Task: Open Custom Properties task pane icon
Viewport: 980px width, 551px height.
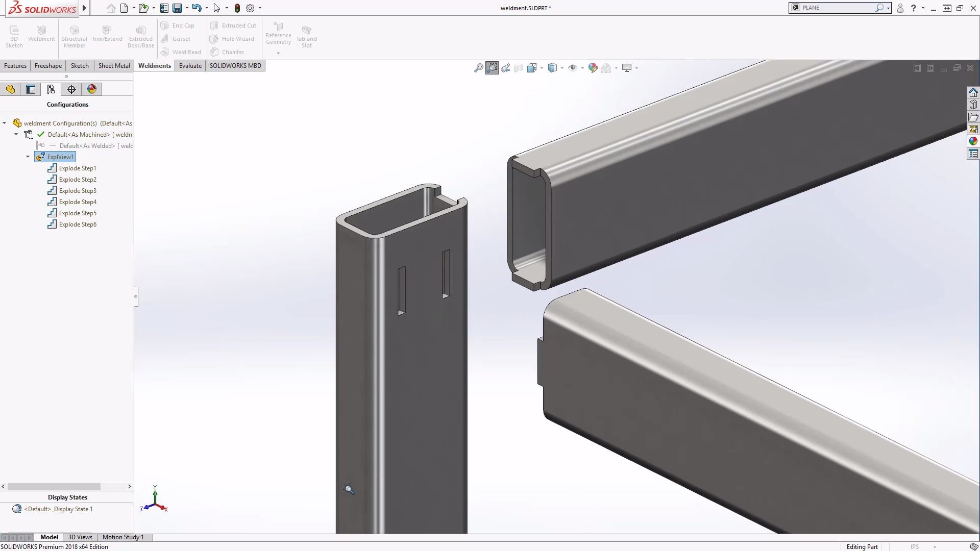Action: [973, 154]
